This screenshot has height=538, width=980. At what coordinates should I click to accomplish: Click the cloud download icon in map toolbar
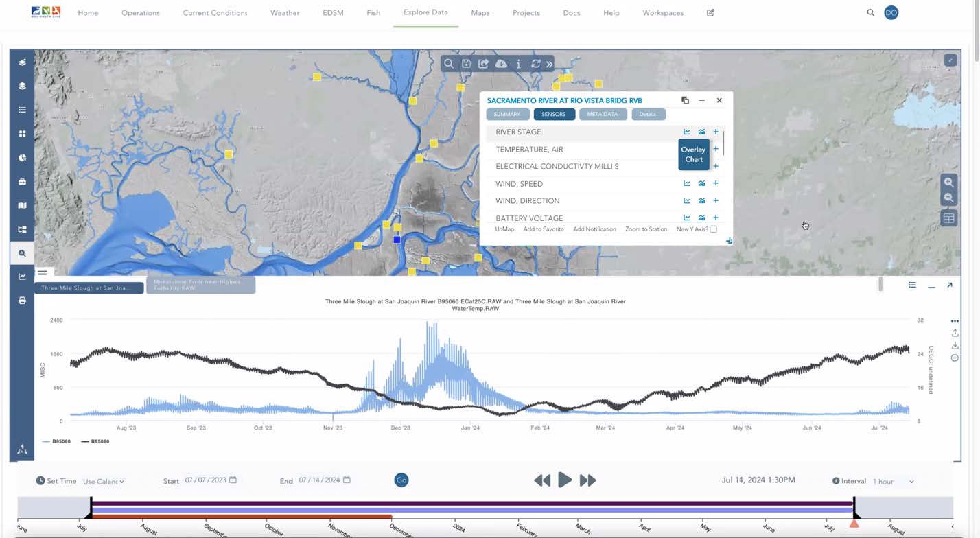(x=501, y=64)
